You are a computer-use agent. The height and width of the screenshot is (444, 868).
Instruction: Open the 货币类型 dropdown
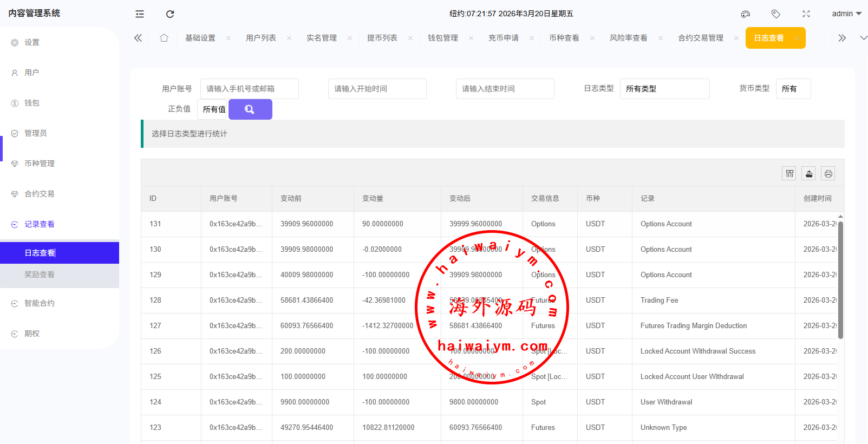793,89
